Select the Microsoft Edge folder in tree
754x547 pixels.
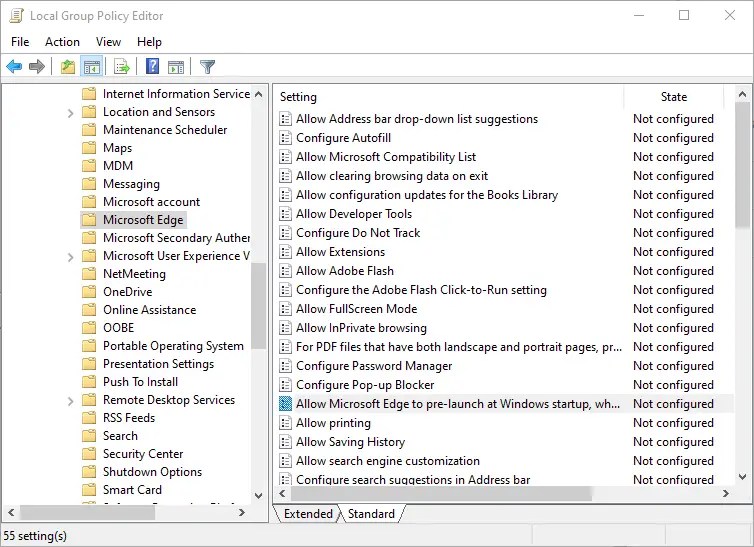point(143,220)
